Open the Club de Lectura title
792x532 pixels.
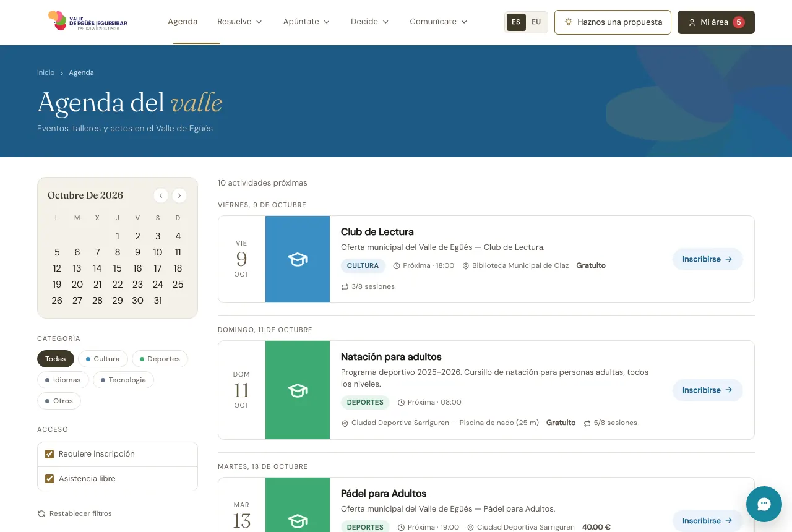click(377, 232)
